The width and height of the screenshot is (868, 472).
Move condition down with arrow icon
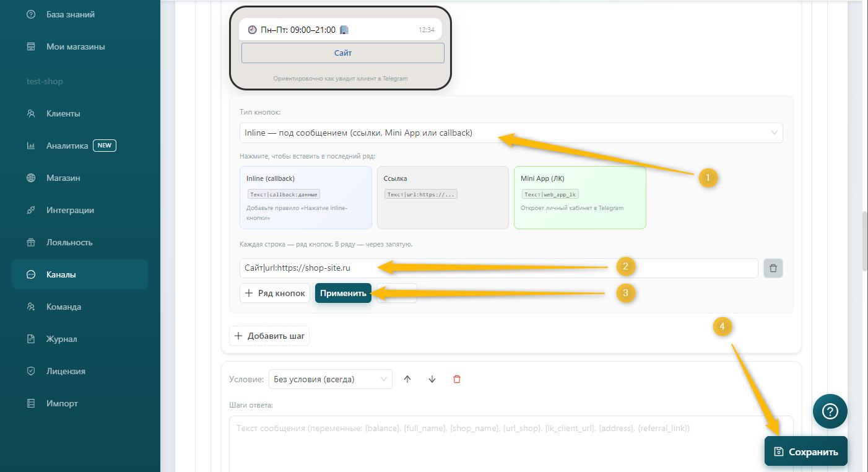click(432, 379)
